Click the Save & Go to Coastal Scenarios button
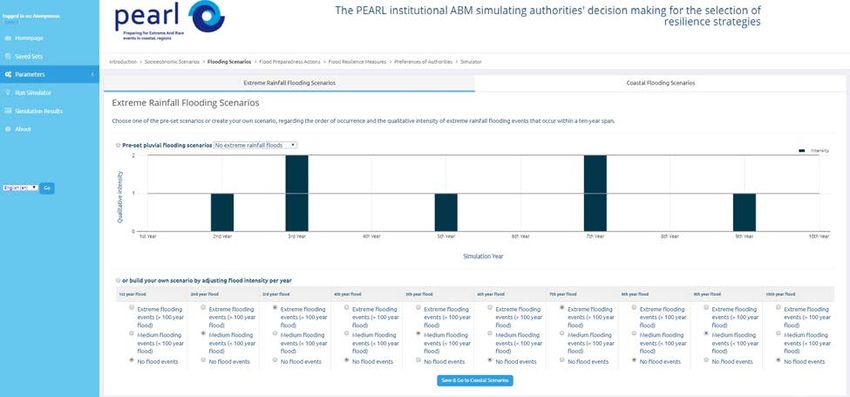This screenshot has height=397, width=850. click(x=475, y=381)
